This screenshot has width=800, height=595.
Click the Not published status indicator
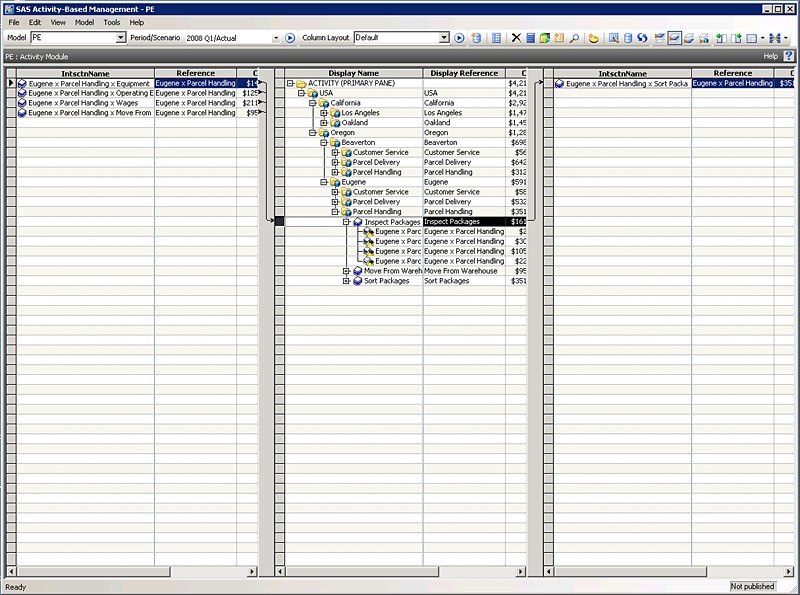click(x=752, y=586)
